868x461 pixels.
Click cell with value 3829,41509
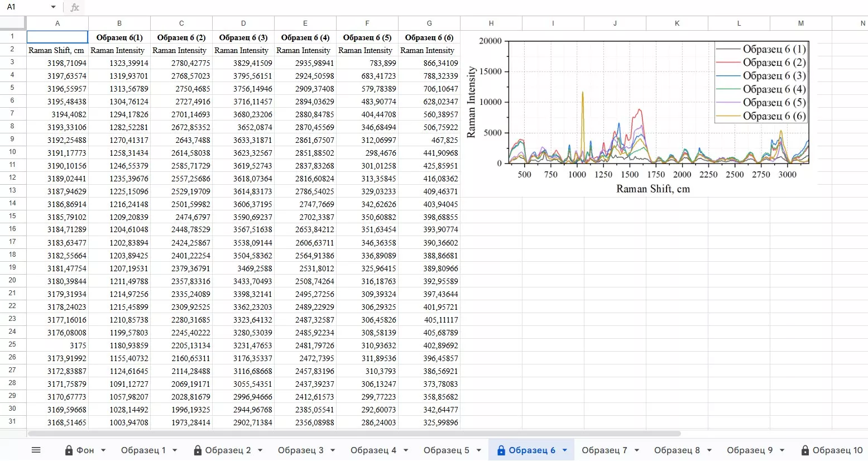pos(243,63)
